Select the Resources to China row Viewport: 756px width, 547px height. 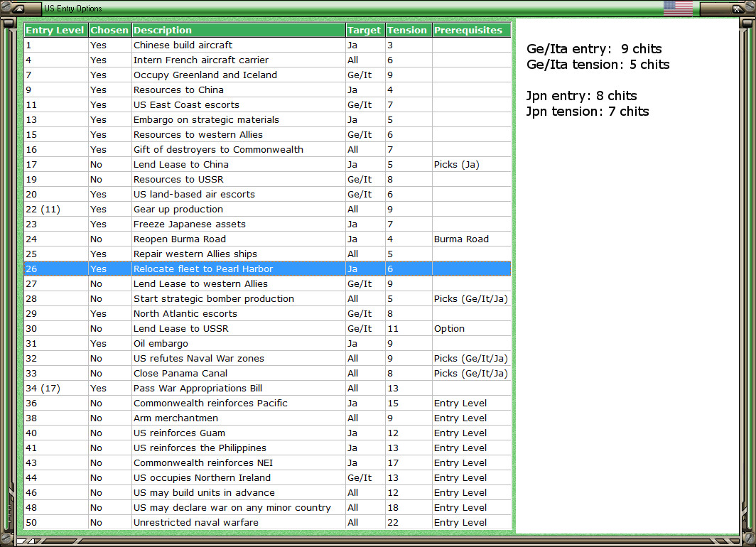[x=268, y=90]
